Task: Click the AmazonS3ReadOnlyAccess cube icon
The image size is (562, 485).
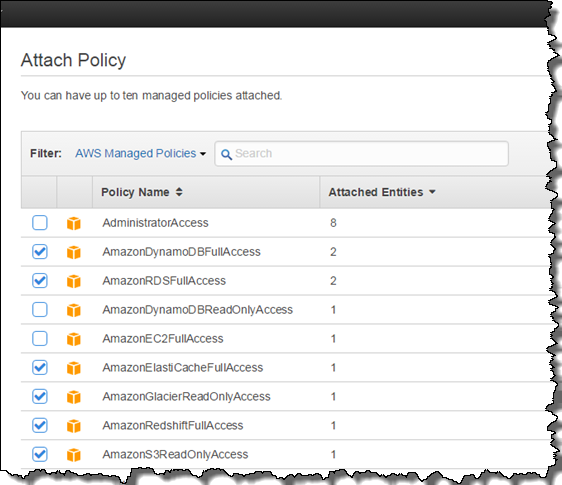Action: tap(74, 455)
